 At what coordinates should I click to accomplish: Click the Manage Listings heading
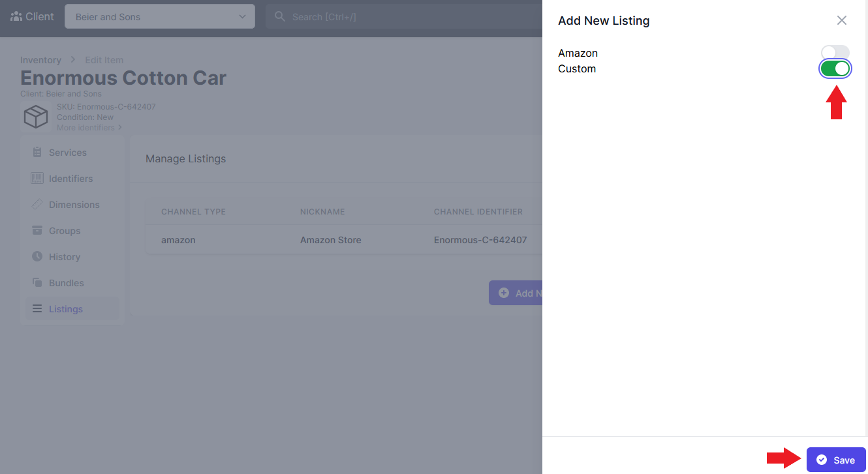tap(185, 158)
